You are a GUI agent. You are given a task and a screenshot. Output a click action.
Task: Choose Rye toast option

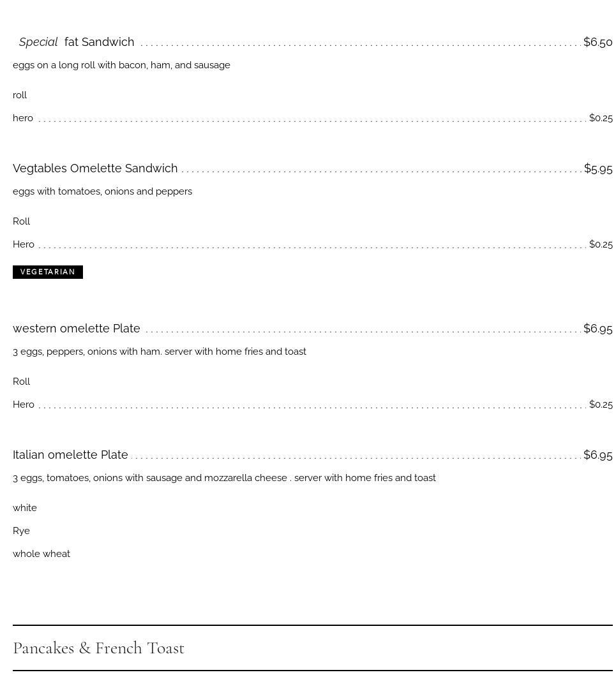[x=21, y=531]
